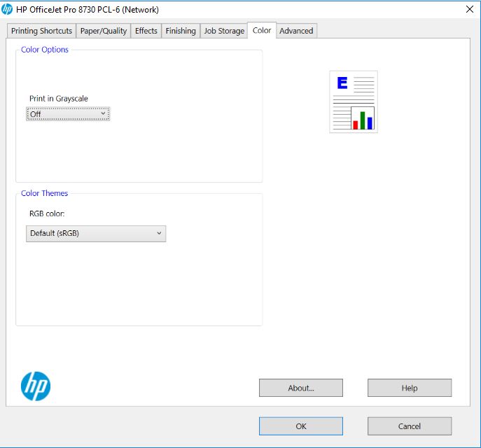Screen dimensions: 481x448
Task: Close the printer properties dialog
Action: (x=469, y=10)
